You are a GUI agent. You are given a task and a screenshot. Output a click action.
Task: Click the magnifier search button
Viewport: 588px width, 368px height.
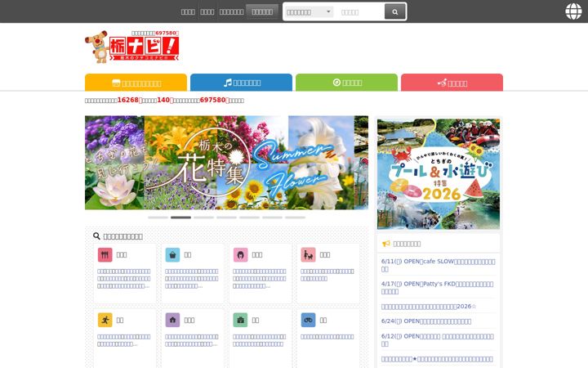pyautogui.click(x=395, y=12)
